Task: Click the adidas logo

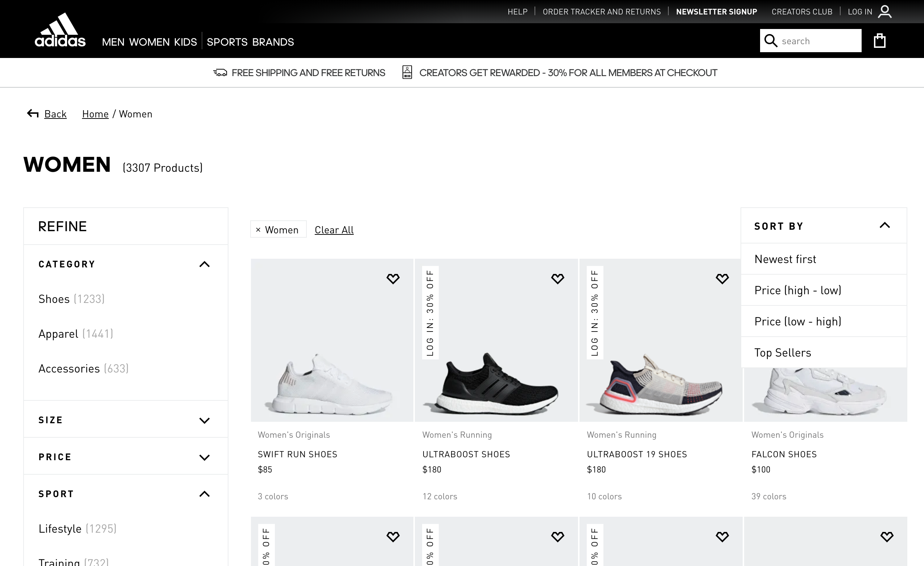Action: tap(60, 30)
